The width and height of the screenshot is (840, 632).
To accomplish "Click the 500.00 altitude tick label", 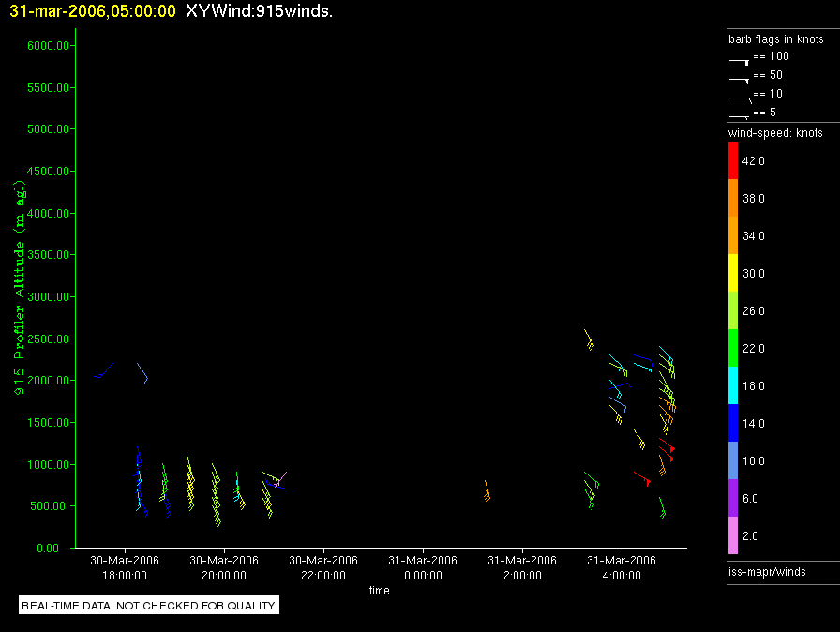I will pyautogui.click(x=52, y=506).
